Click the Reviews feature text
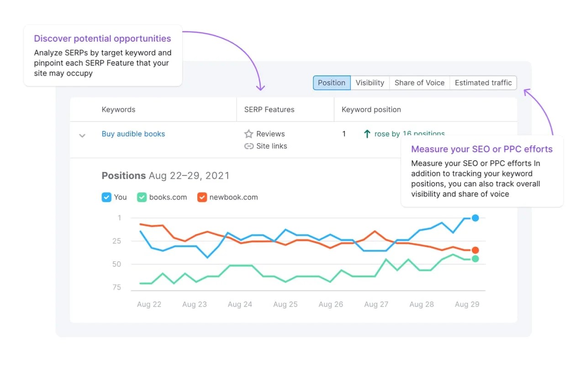581x392 pixels. pyautogui.click(x=270, y=134)
